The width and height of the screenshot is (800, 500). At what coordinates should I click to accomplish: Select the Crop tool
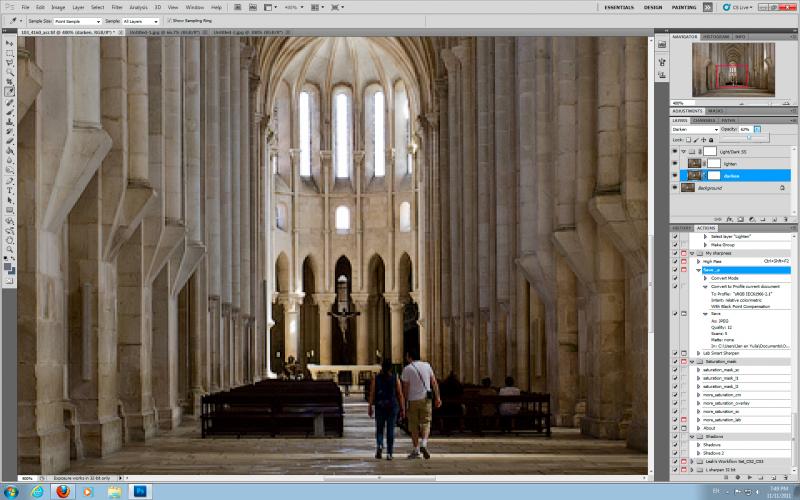[9, 82]
